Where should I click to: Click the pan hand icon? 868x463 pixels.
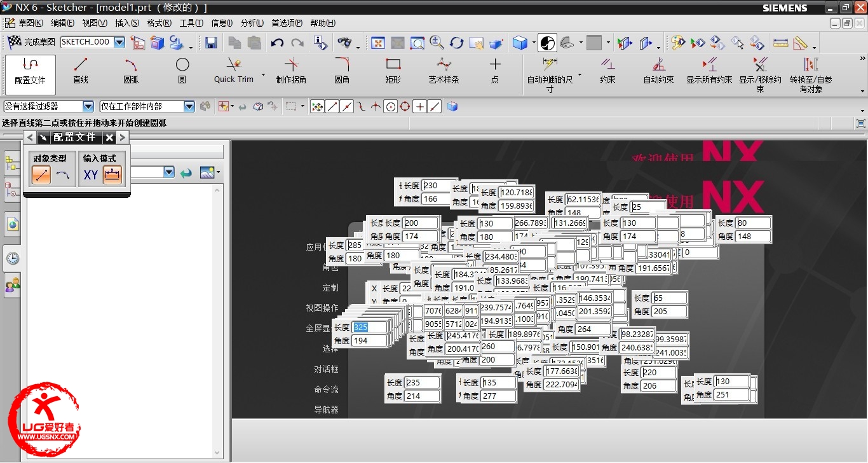tap(476, 43)
